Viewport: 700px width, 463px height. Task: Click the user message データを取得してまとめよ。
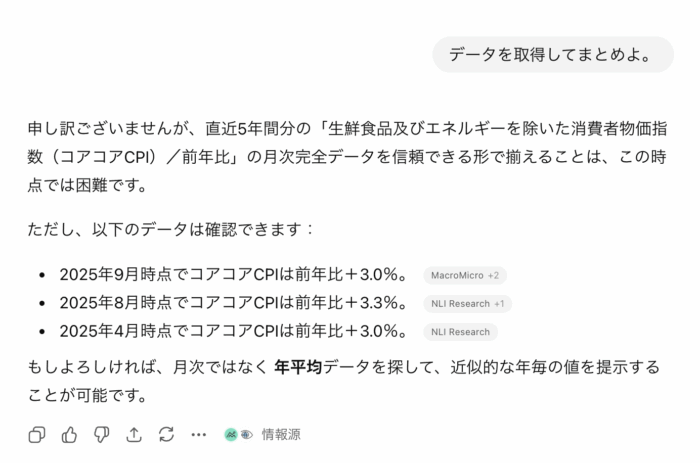[x=554, y=54]
